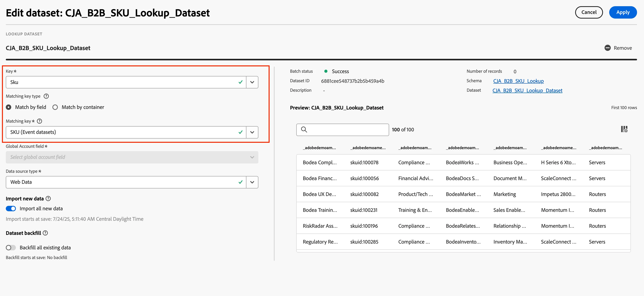
Task: Click the H Series 6 Xto... cell
Action: 558,163
